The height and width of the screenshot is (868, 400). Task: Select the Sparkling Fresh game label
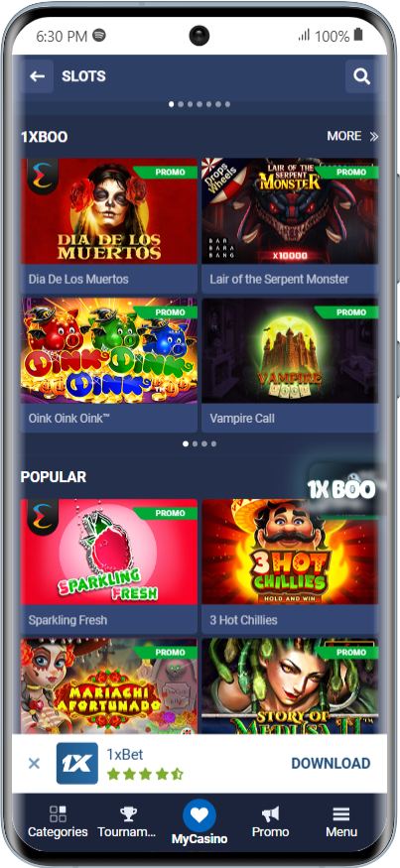(x=68, y=620)
